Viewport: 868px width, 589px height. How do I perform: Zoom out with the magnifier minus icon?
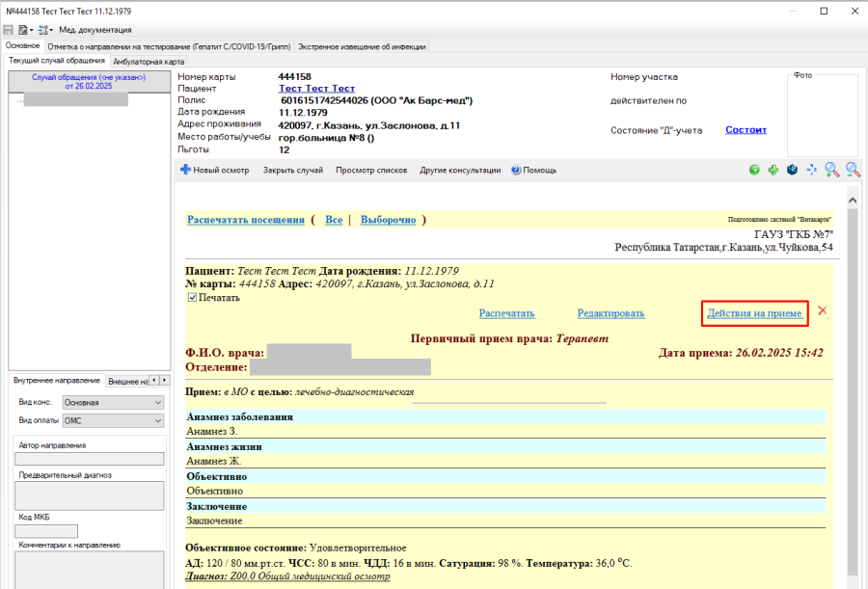(x=853, y=170)
